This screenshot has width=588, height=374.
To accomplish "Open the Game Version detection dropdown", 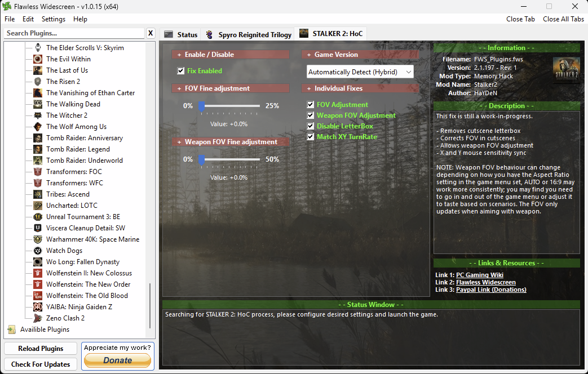I will pos(360,72).
